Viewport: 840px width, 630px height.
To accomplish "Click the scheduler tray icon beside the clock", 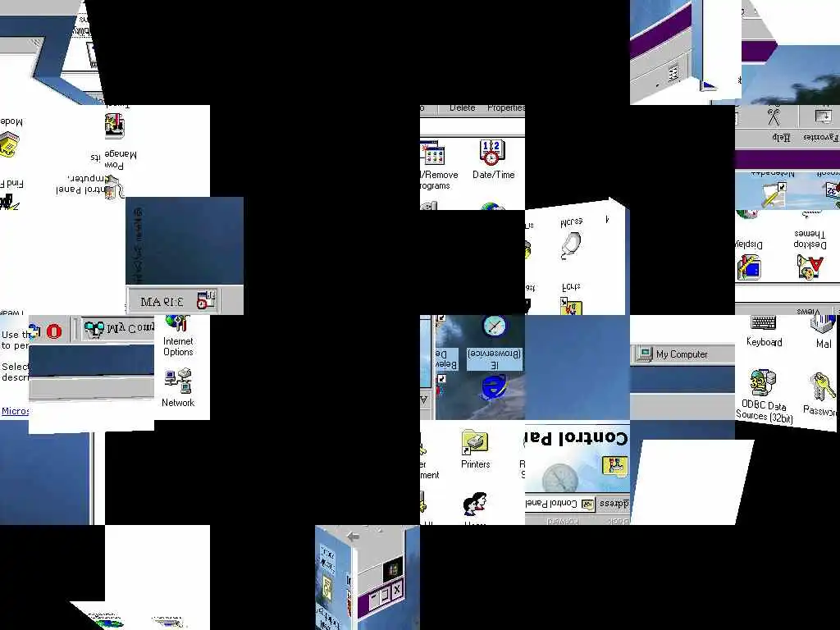I will click(x=206, y=300).
